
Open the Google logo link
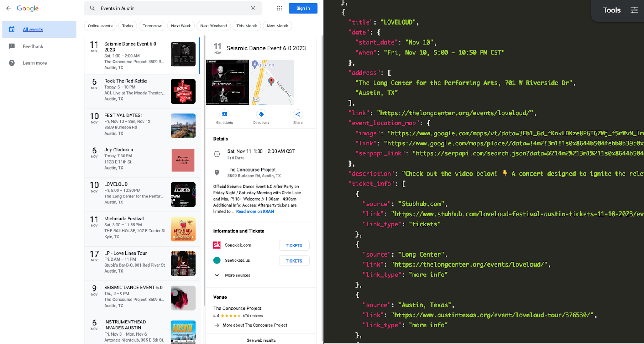click(x=28, y=8)
